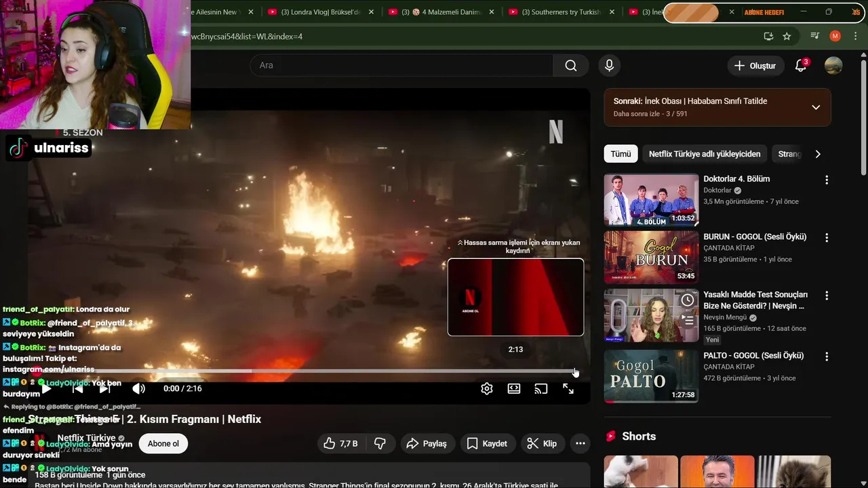Select the Tümü filter chip
The height and width of the screenshot is (488, 868).
[x=620, y=154]
